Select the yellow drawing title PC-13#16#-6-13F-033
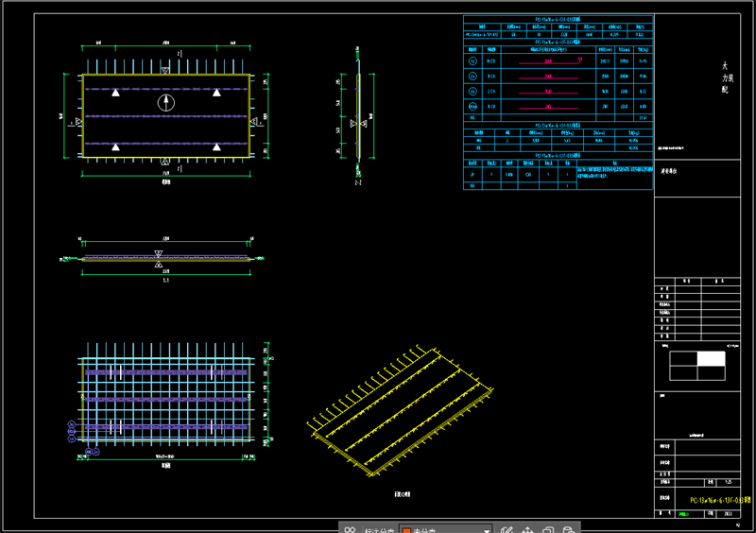Screen dimensions: 756x533 pos(720,500)
